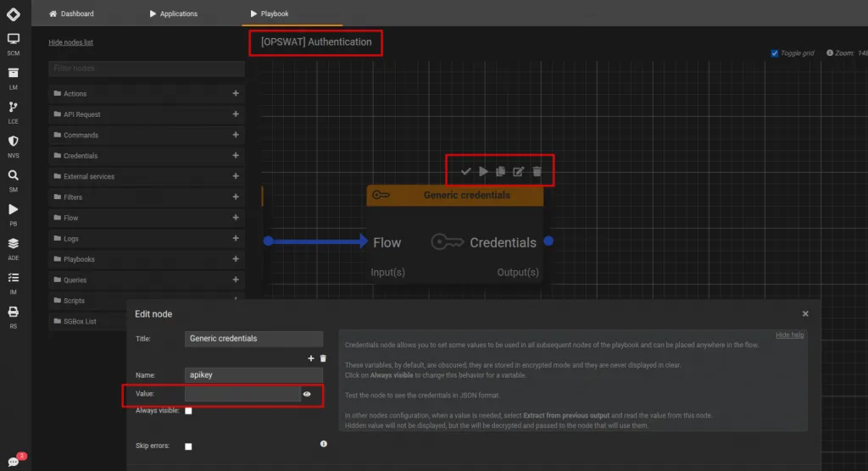Image resolution: width=868 pixels, height=471 pixels.
Task: Open the SM search module
Action: tap(14, 181)
